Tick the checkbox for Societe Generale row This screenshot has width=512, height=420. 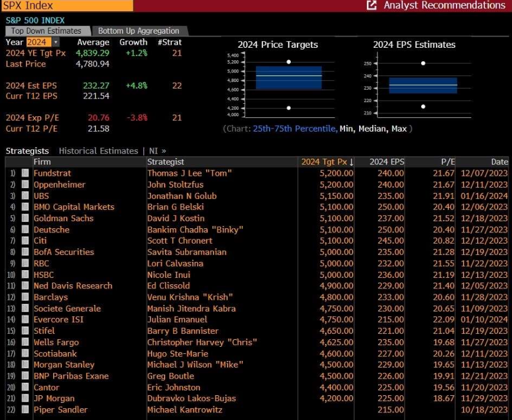[25, 309]
